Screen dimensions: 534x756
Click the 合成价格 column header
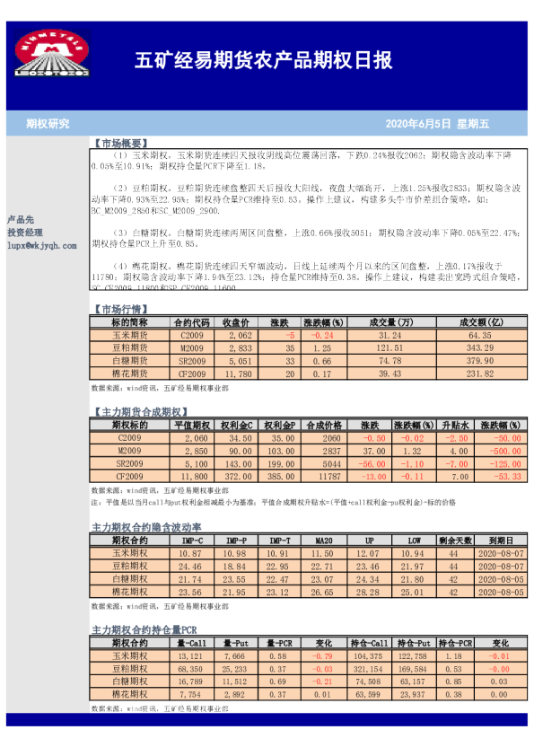[324, 425]
